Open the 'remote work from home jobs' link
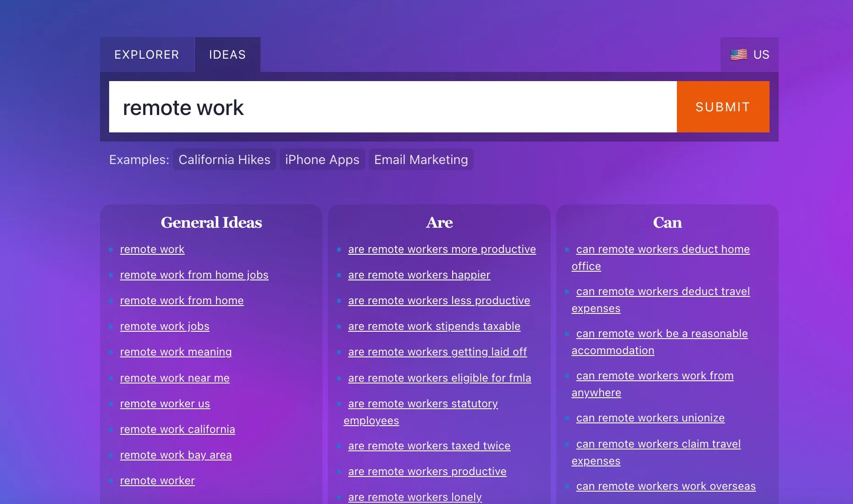The height and width of the screenshot is (504, 853). [194, 275]
